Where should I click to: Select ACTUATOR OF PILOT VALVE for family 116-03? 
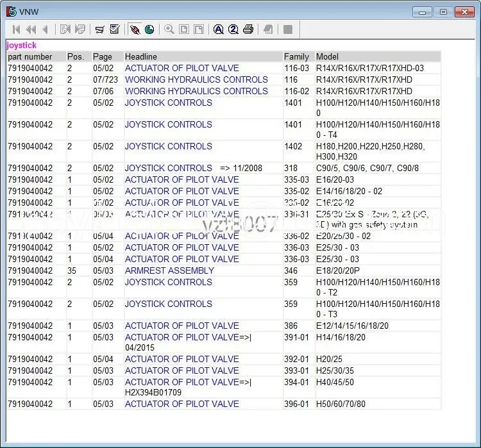click(181, 68)
